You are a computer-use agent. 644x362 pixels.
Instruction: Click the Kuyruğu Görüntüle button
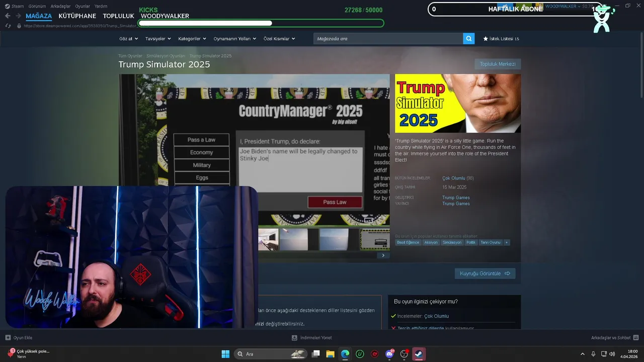(485, 274)
